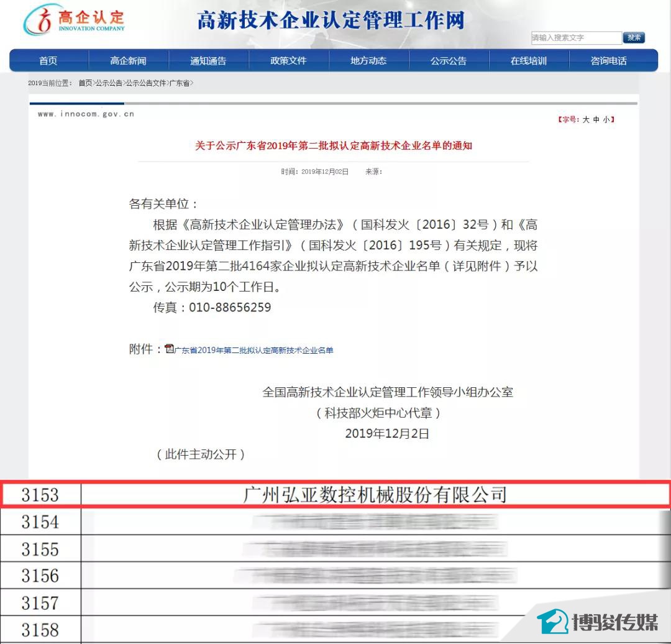Click the 时间：2019年12月02日 date text
The height and width of the screenshot is (644, 671).
pyautogui.click(x=314, y=172)
